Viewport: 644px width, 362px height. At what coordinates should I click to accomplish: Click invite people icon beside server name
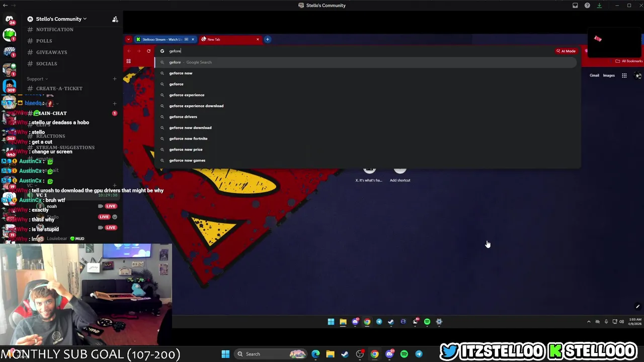[x=115, y=19]
